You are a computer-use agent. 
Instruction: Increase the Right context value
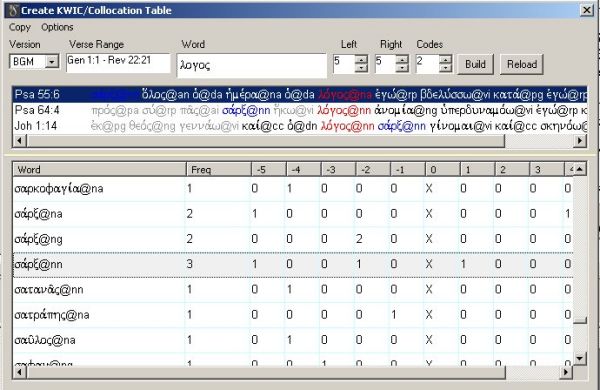click(x=402, y=59)
